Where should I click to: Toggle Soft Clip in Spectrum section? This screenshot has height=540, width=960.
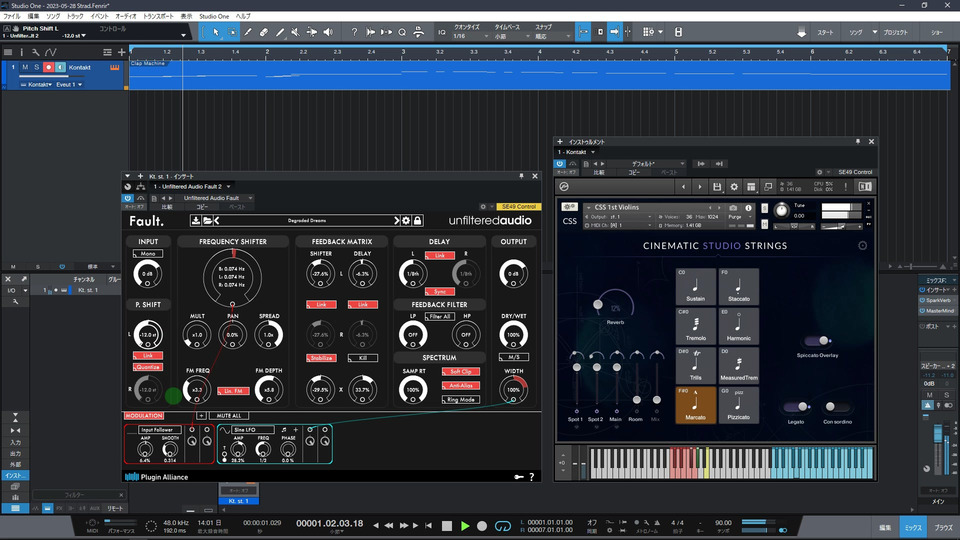pyautogui.click(x=461, y=371)
